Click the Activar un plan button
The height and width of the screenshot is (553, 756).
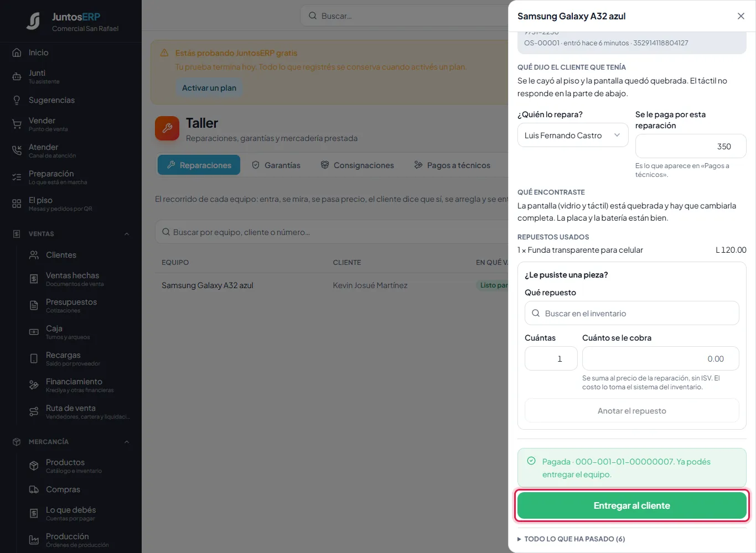(x=209, y=88)
